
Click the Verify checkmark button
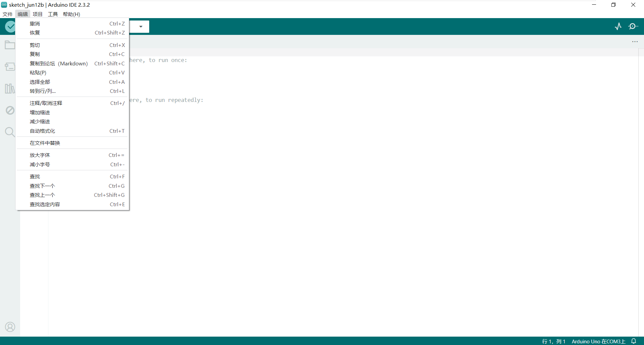click(10, 26)
